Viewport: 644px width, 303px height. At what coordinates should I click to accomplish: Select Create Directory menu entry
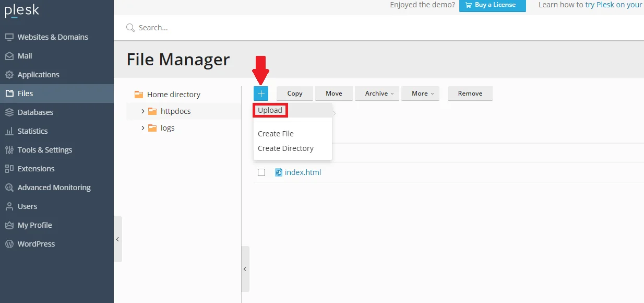pyautogui.click(x=285, y=148)
